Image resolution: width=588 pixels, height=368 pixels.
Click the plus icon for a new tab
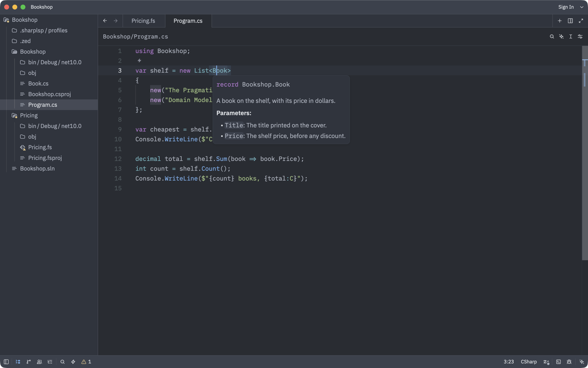pyautogui.click(x=560, y=21)
